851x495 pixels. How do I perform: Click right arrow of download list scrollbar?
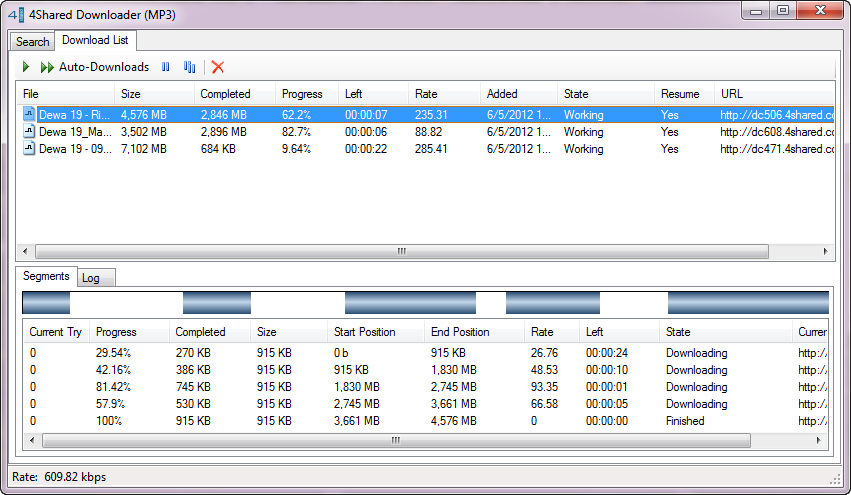(825, 251)
